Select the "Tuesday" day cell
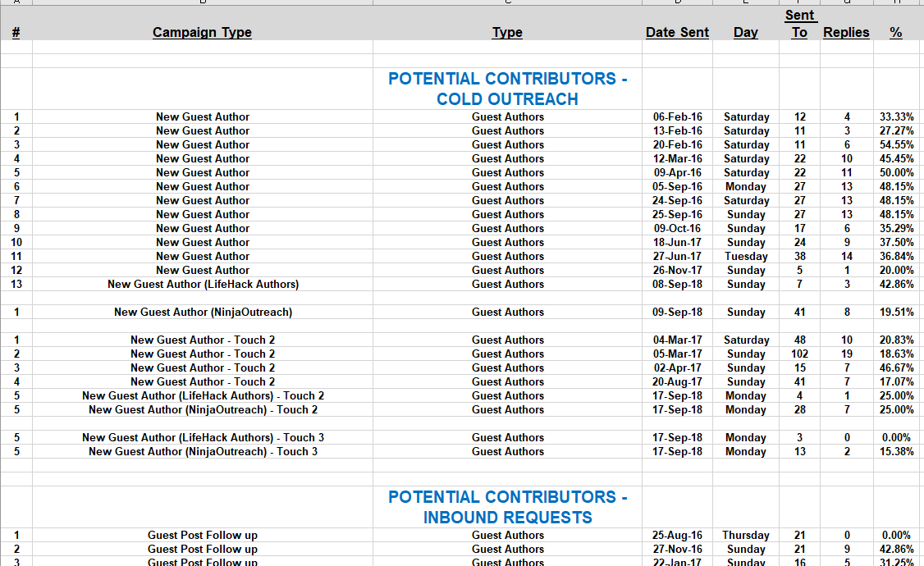924x566 pixels. click(746, 256)
